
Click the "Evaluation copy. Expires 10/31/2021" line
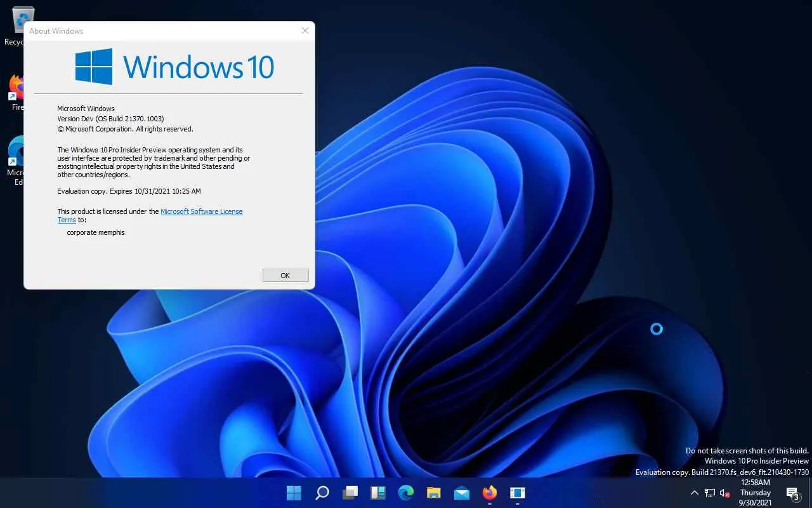(x=129, y=191)
